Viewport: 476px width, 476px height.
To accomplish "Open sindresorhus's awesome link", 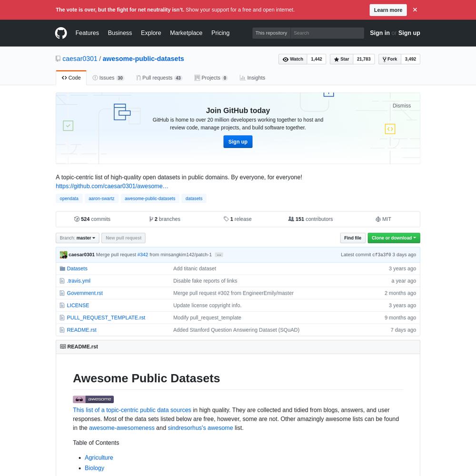I will click(200, 428).
